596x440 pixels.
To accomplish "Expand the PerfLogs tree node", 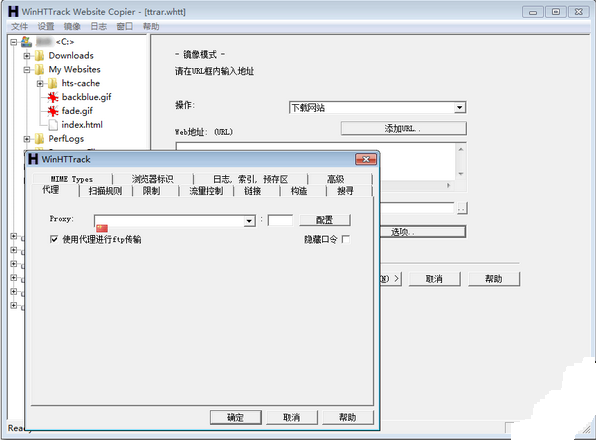I will (27, 139).
